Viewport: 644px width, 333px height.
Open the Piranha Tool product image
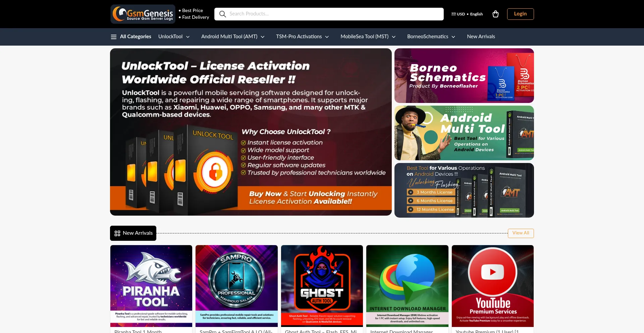pos(151,286)
